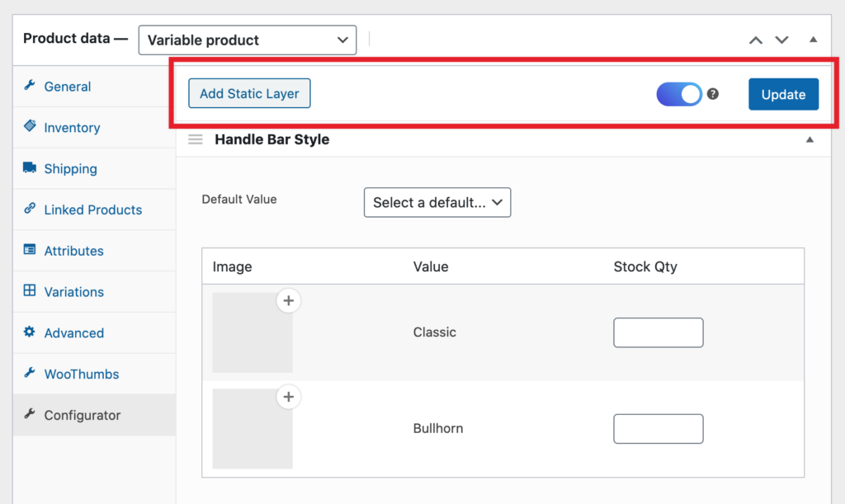Click the wrench icon next to General
Viewport: 845px width, 504px height.
30,86
